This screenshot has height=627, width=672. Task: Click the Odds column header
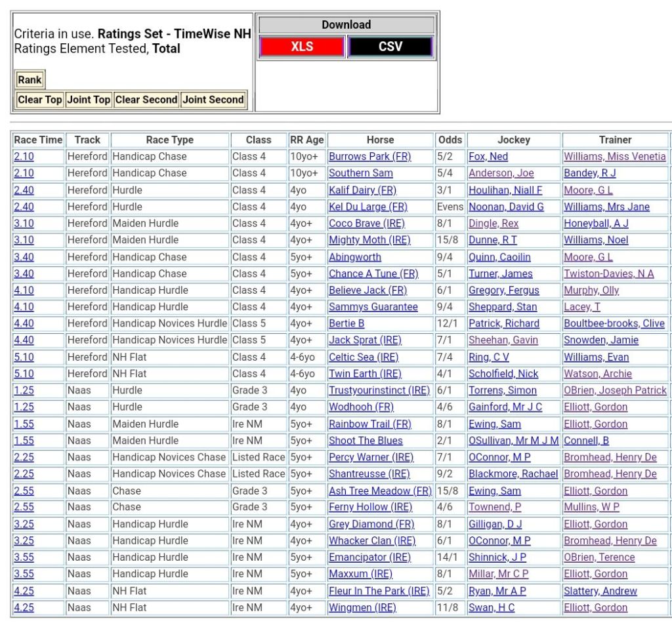click(450, 140)
